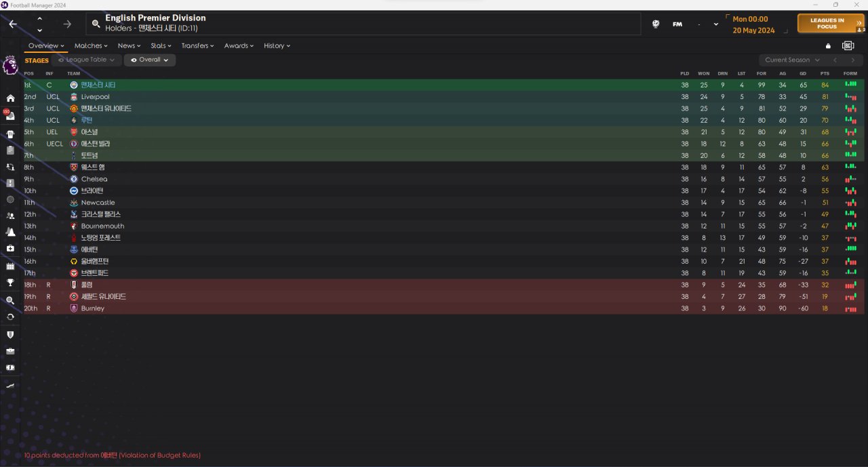Expand the News menu

pos(130,45)
